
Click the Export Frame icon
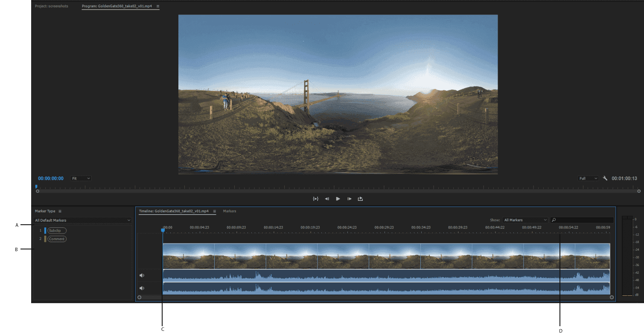coord(360,199)
